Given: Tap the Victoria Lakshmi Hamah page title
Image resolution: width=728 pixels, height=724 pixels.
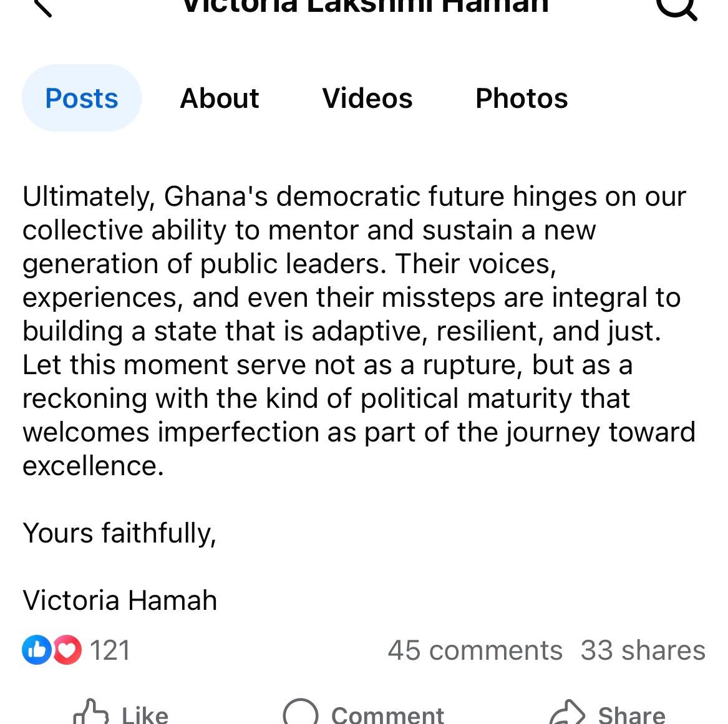Looking at the screenshot, I should [366, 6].
